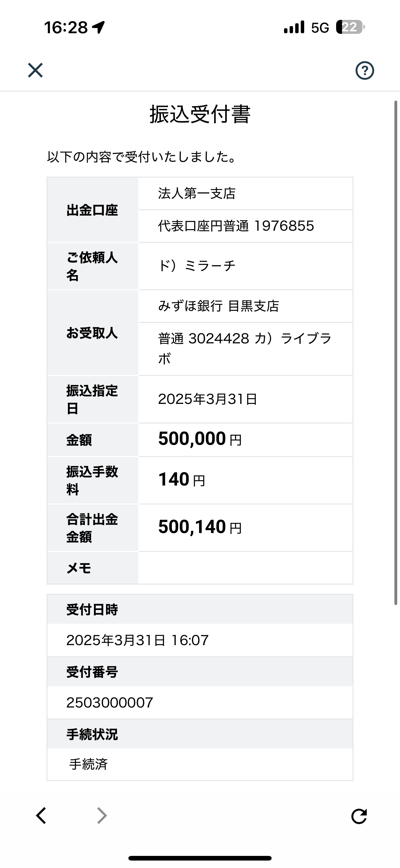Tap the cellular signal bars icon
The width and height of the screenshot is (400, 868).
click(x=294, y=27)
